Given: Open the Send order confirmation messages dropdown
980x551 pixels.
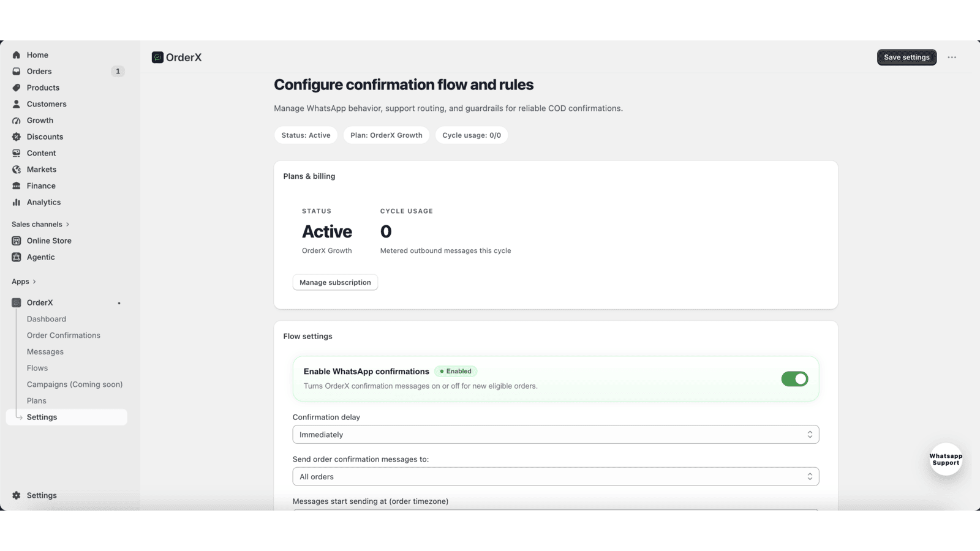Looking at the screenshot, I should (x=556, y=477).
